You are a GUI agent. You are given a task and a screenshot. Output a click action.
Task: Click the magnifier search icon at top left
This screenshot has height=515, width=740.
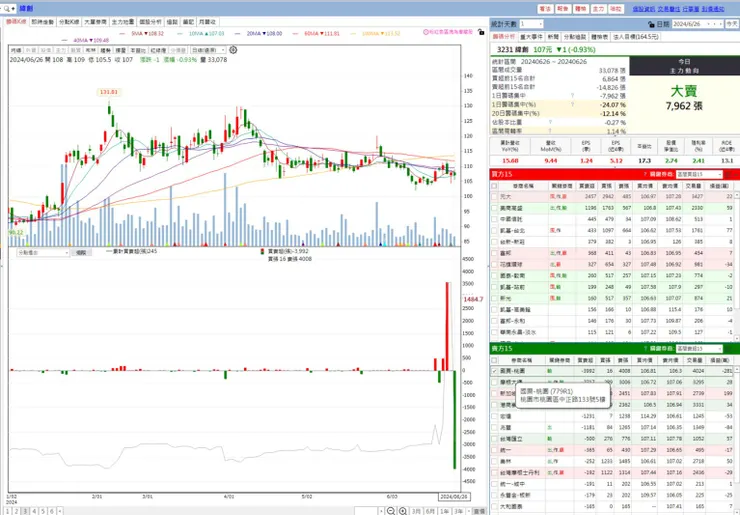7,8
